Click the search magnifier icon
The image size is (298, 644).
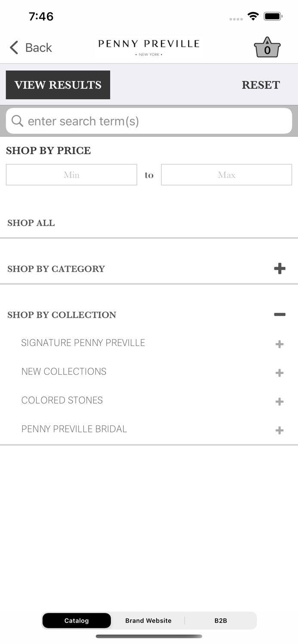(x=17, y=121)
